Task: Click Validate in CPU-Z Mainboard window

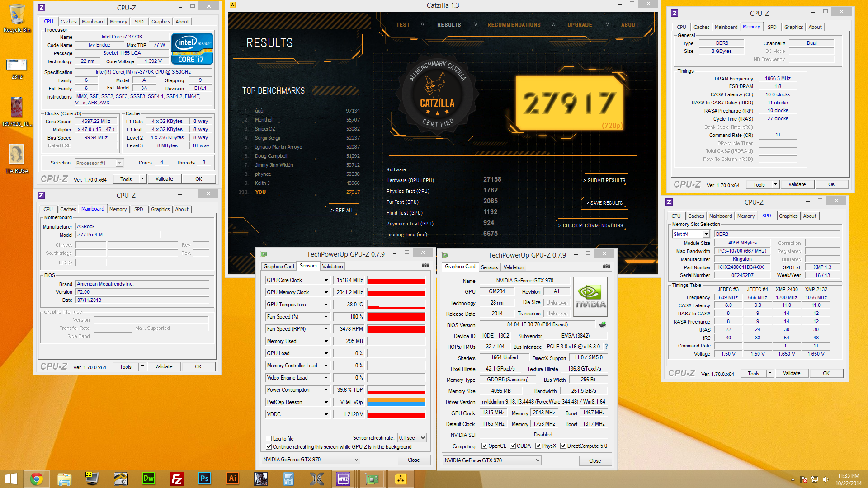Action: 164,366
